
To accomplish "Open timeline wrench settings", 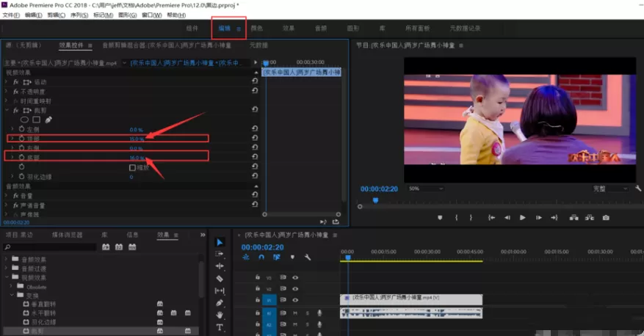I will tap(308, 258).
